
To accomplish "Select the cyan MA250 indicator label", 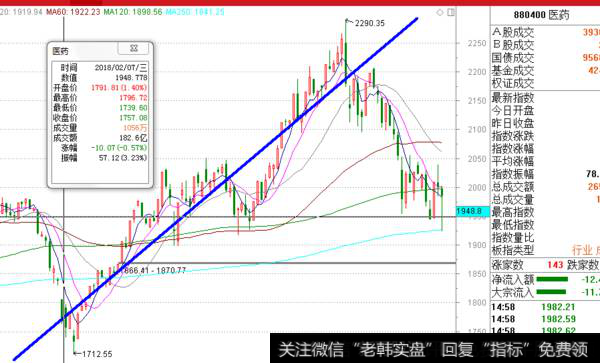I will pyautogui.click(x=195, y=12).
